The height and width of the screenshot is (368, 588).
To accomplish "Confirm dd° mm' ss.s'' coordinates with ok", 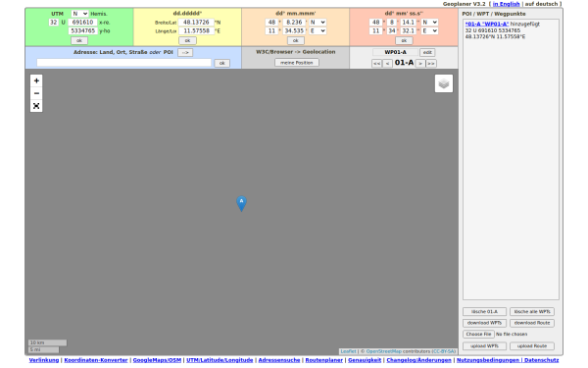I will [404, 40].
